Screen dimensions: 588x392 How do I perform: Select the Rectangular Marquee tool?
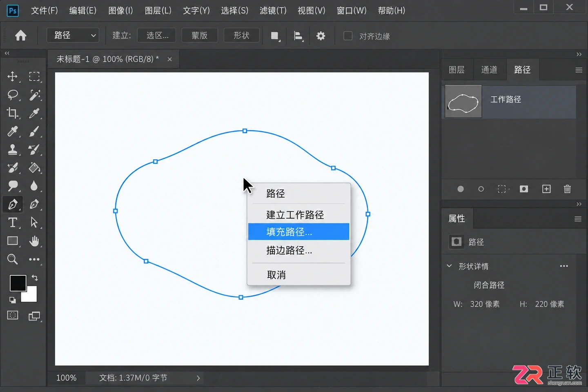click(x=34, y=76)
